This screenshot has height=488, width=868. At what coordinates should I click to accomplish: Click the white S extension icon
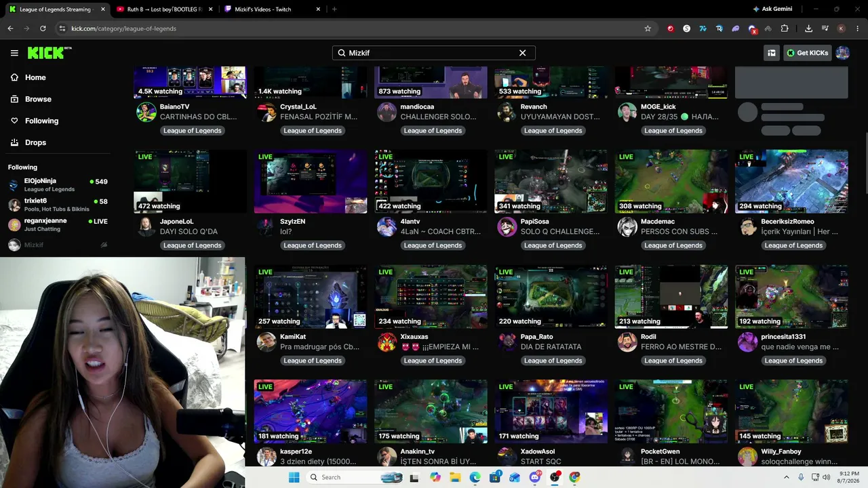tap(686, 28)
